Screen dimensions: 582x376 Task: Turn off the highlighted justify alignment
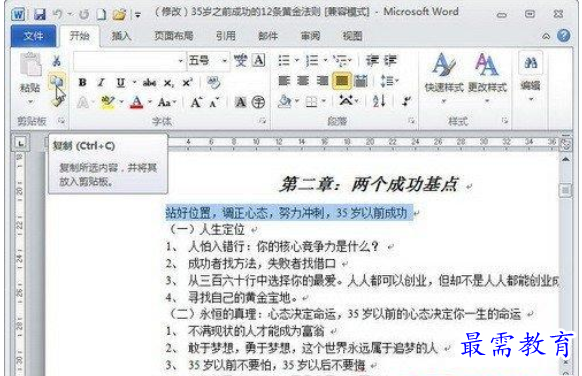point(341,81)
